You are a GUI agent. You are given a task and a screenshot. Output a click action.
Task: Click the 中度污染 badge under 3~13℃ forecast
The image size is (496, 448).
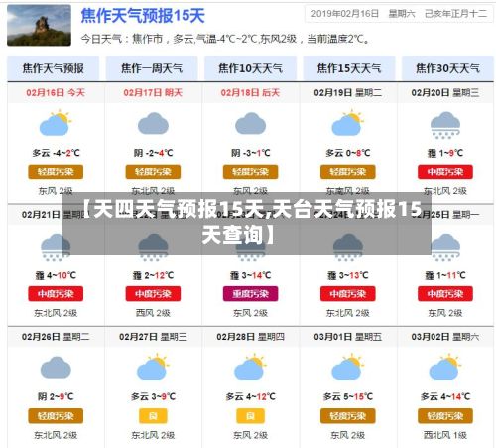coord(348,294)
